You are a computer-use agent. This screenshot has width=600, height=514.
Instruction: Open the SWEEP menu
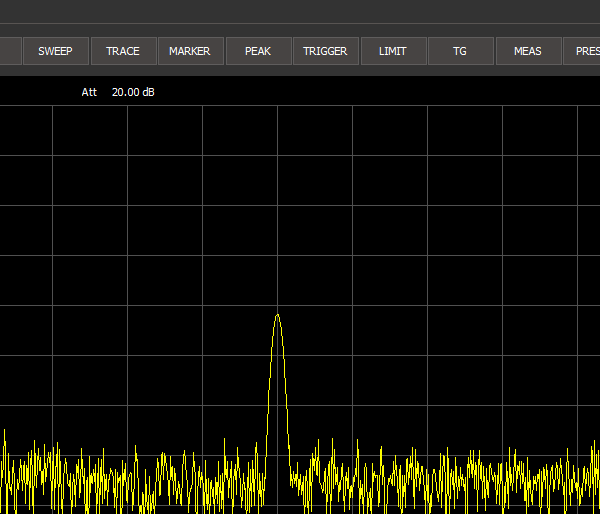coord(55,51)
